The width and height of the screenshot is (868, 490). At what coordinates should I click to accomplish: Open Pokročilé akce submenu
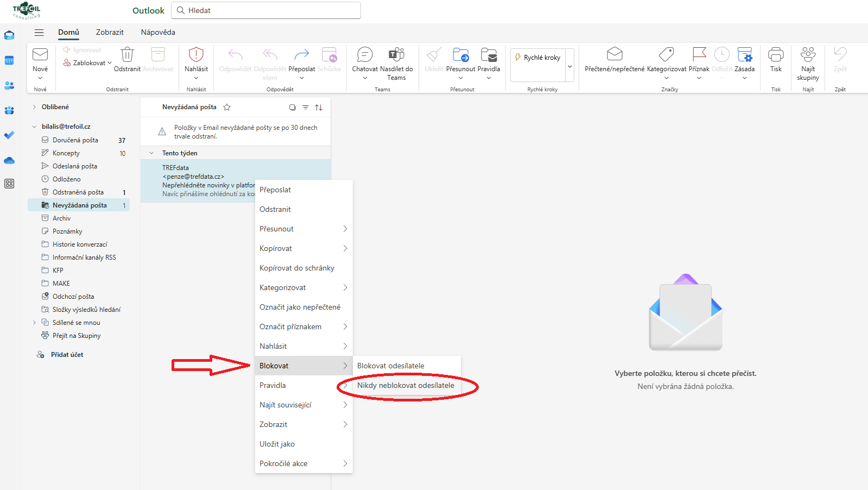pyautogui.click(x=304, y=463)
